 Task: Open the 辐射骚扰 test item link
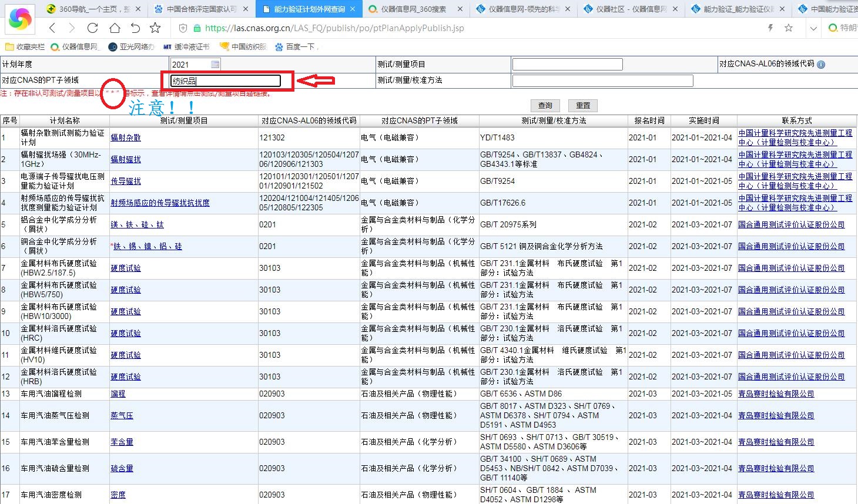pyautogui.click(x=126, y=159)
